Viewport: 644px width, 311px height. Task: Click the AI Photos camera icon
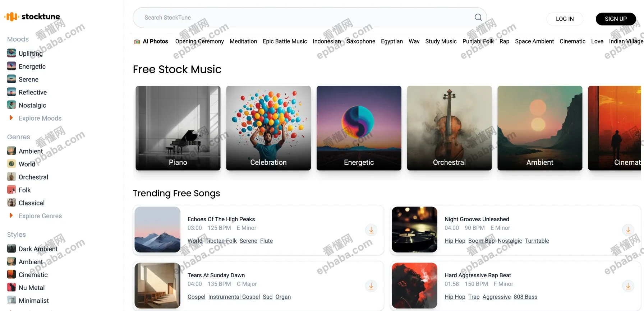tap(137, 42)
